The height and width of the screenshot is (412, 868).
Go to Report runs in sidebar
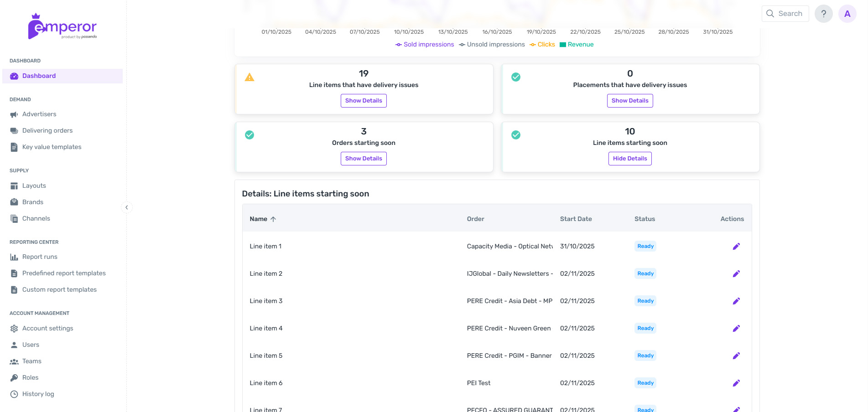40,257
